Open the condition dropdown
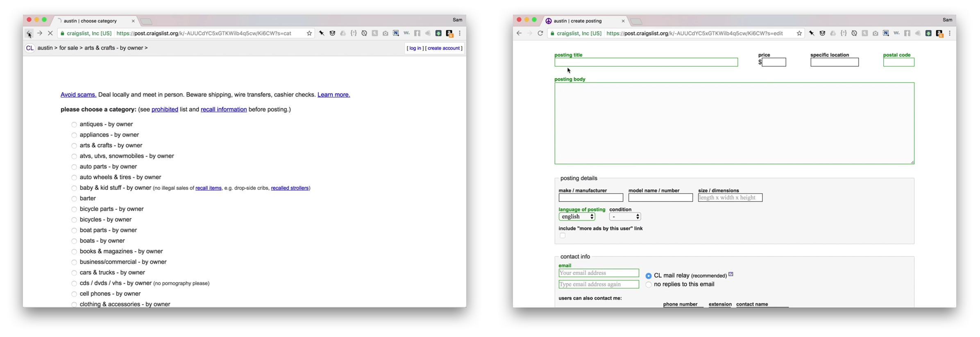 click(625, 216)
